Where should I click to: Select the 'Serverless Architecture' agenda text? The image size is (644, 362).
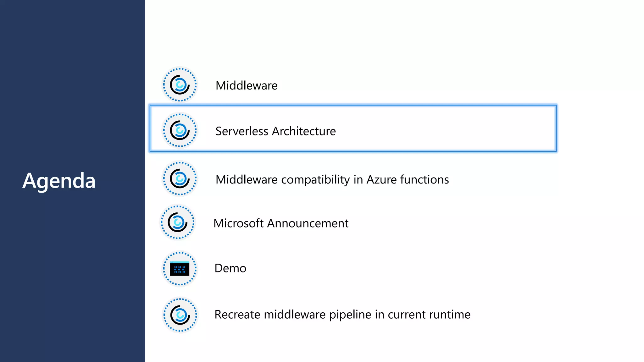[275, 131]
